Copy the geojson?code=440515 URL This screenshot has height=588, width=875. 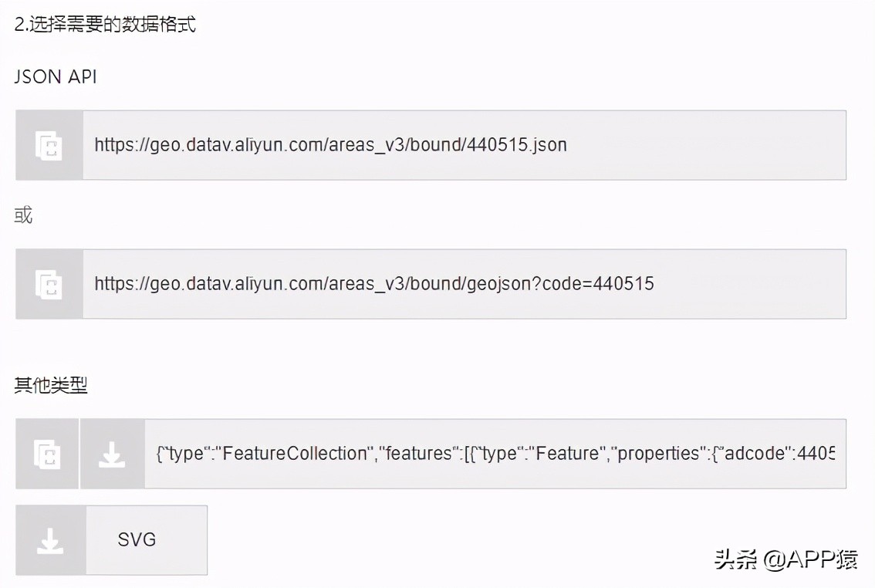[49, 284]
